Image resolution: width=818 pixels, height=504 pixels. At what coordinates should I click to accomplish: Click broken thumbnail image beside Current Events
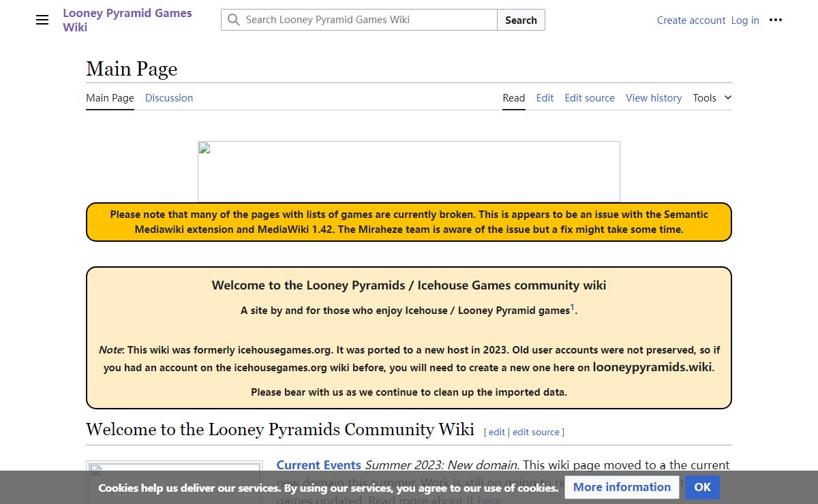tap(175, 484)
